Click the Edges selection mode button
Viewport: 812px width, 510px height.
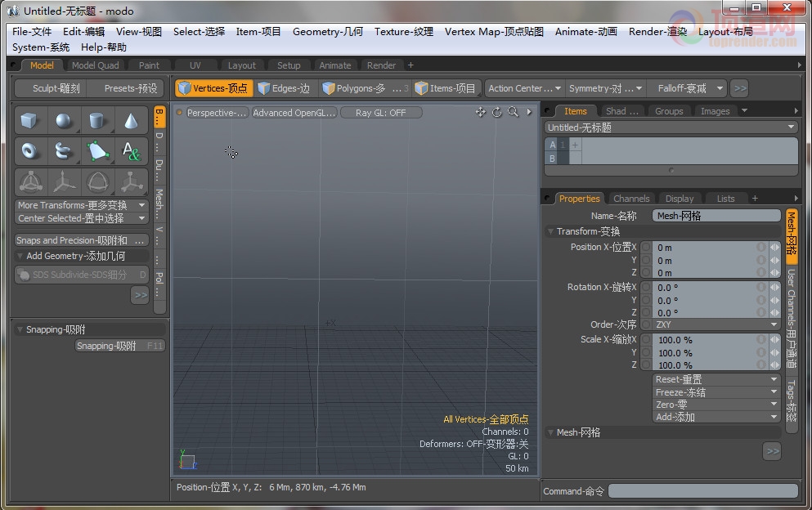(x=285, y=88)
